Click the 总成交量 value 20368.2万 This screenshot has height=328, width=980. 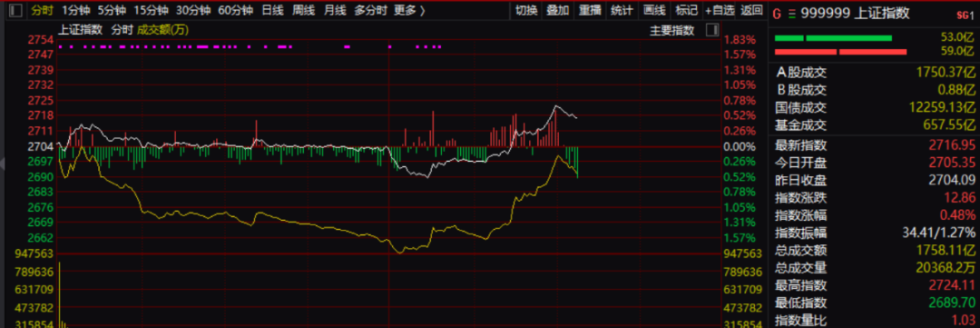945,269
